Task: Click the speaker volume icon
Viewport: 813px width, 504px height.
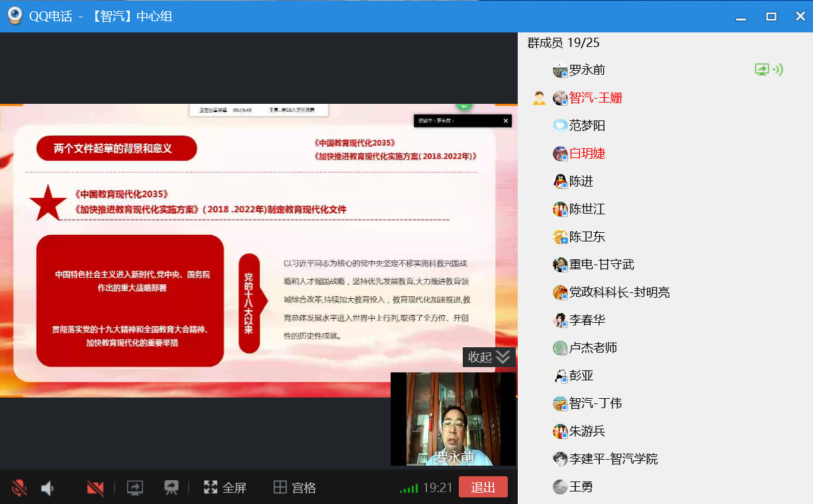Action: click(x=48, y=488)
